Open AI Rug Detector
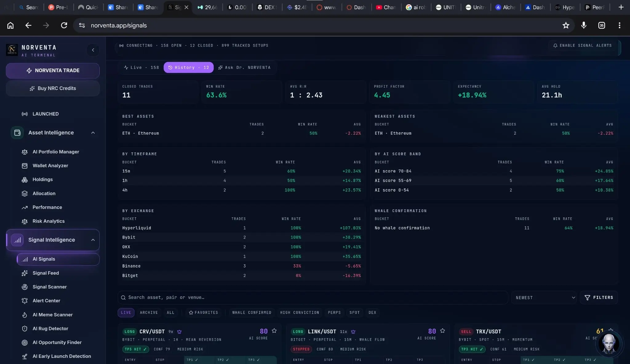Image resolution: width=630 pixels, height=364 pixels. coord(50,329)
